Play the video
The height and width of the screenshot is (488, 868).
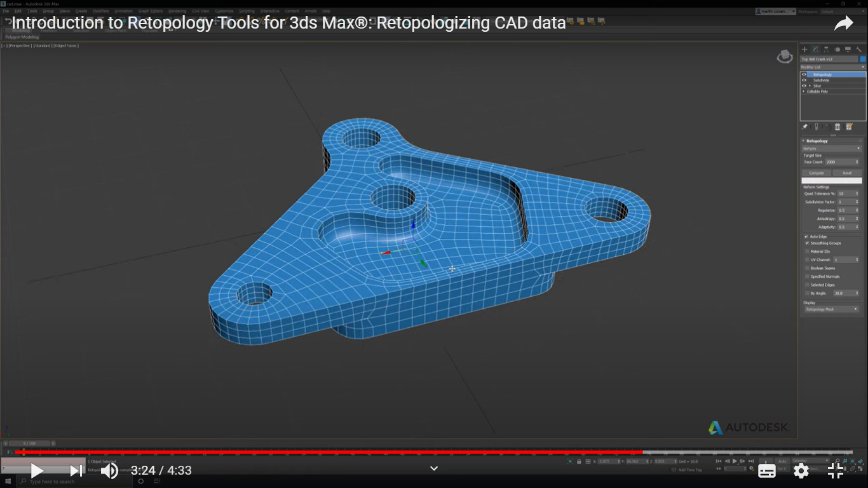tap(37, 471)
